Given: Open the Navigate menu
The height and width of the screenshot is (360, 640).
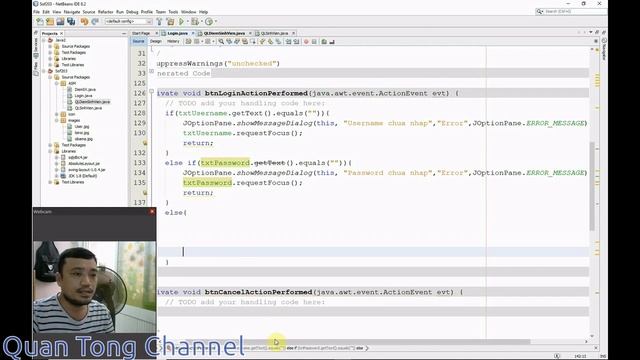Looking at the screenshot, I should [72, 12].
